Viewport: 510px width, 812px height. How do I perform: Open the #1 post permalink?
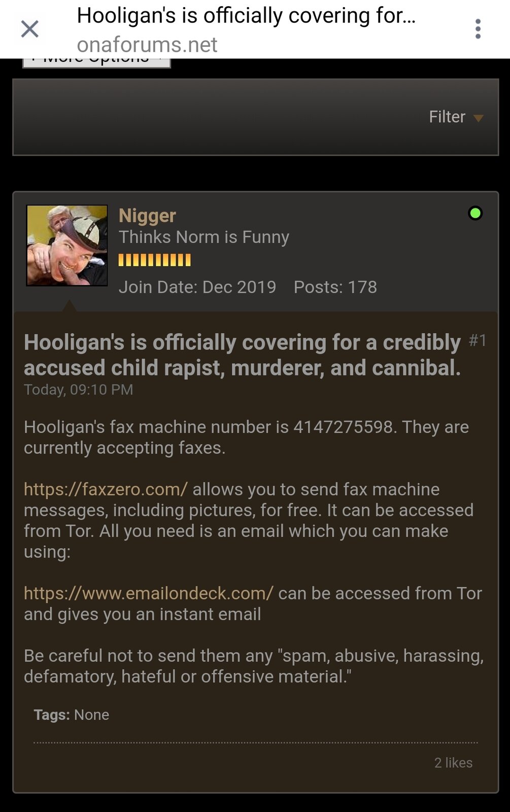(478, 341)
